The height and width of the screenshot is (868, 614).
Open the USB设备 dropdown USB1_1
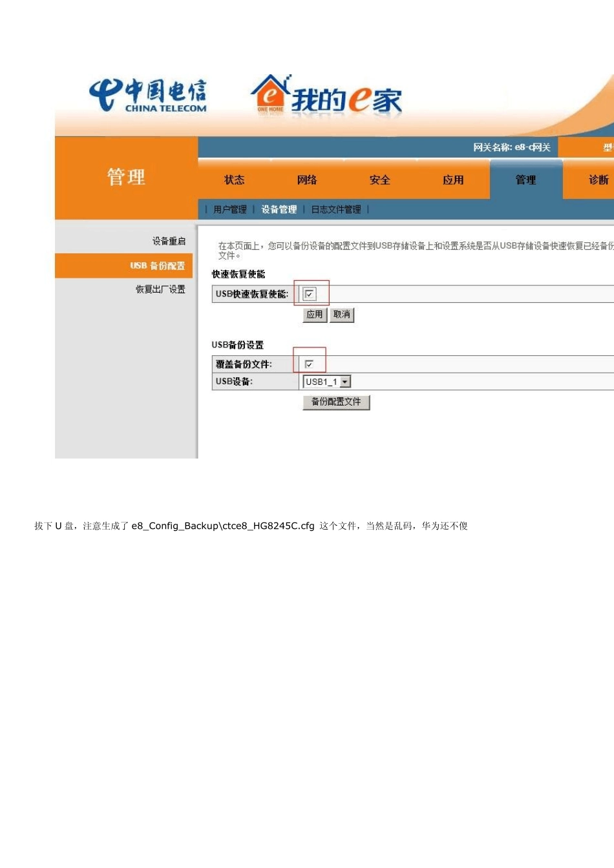click(x=327, y=382)
